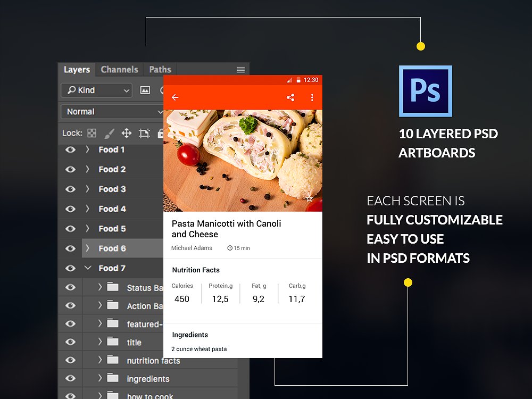Select the Food 7 layer name
This screenshot has height=399, width=532.
[x=112, y=268]
